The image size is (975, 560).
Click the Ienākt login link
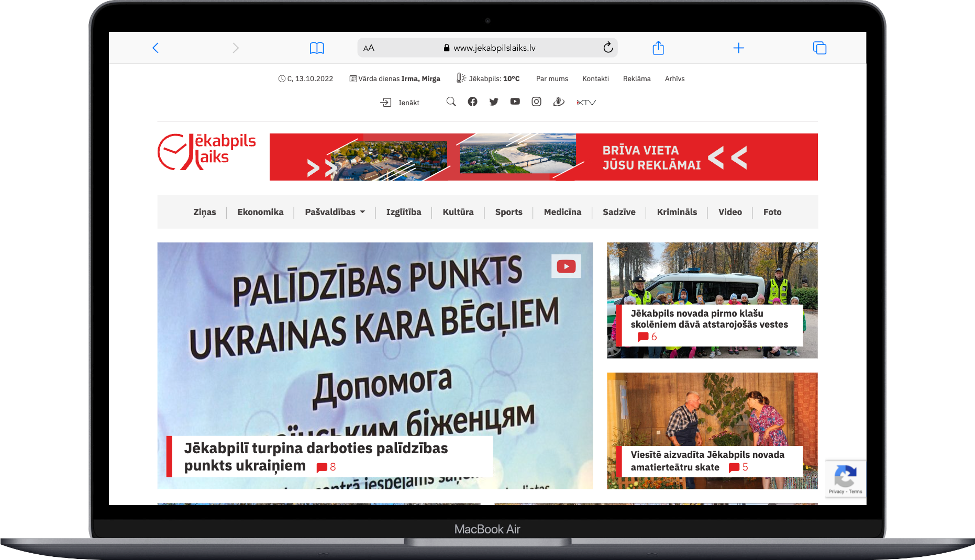(x=400, y=103)
